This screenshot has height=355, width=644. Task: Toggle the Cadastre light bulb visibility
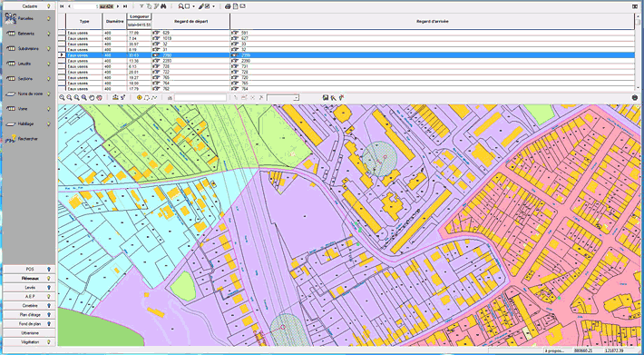click(48, 6)
